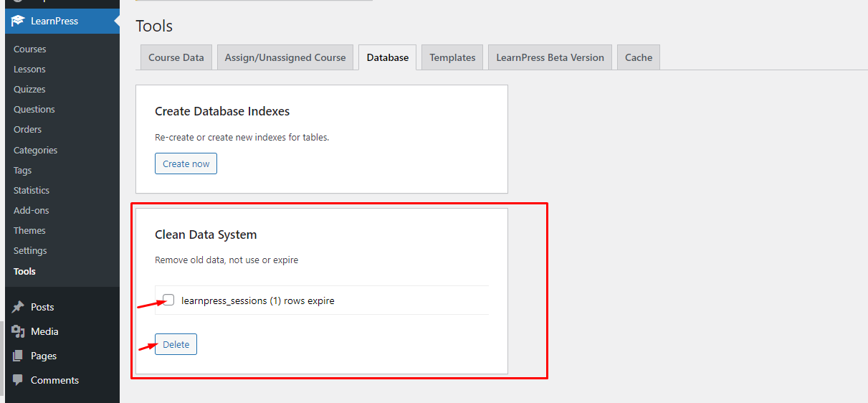Screen dimensions: 868x403
Task: Click the LearnPress graduation cap icon
Action: [x=18, y=21]
